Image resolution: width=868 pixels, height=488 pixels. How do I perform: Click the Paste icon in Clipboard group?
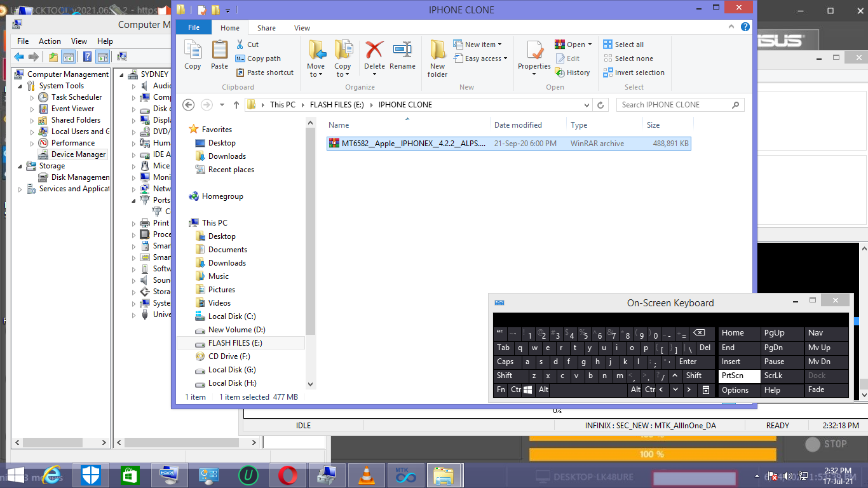click(219, 55)
